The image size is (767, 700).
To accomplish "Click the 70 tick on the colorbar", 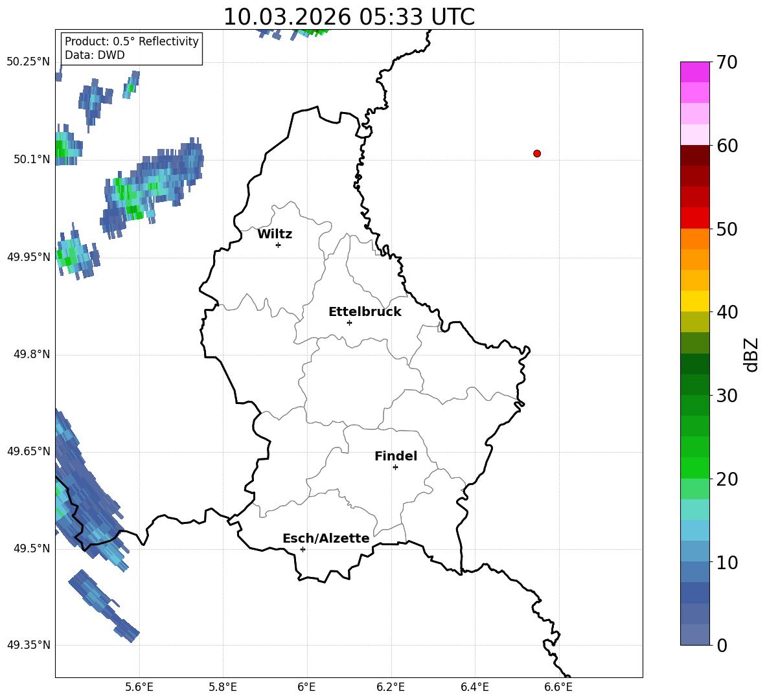I will pos(727,62).
